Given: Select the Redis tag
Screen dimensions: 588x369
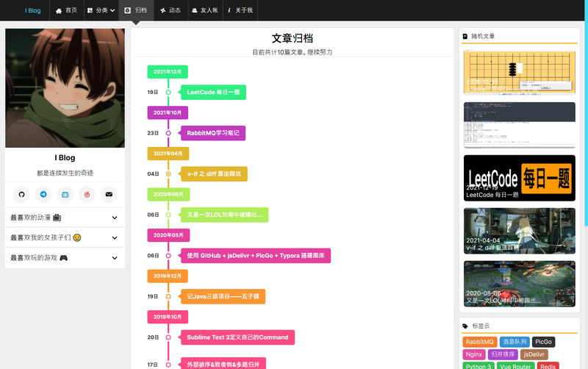Looking at the screenshot, I should 548,365.
